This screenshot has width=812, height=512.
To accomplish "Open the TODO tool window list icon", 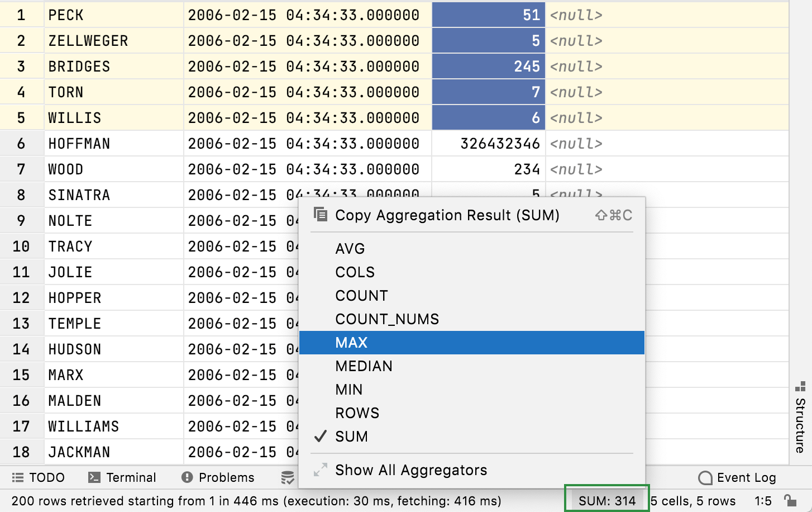I will point(18,477).
